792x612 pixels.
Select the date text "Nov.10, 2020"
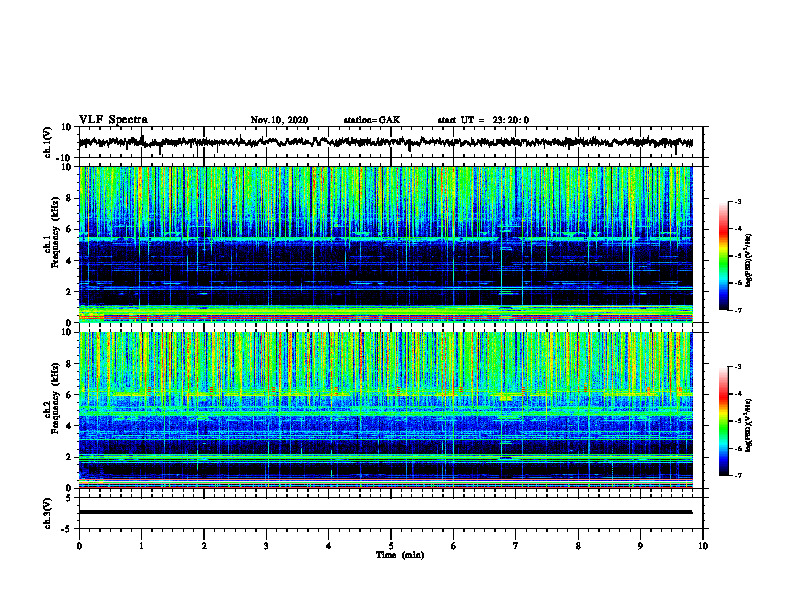point(279,120)
